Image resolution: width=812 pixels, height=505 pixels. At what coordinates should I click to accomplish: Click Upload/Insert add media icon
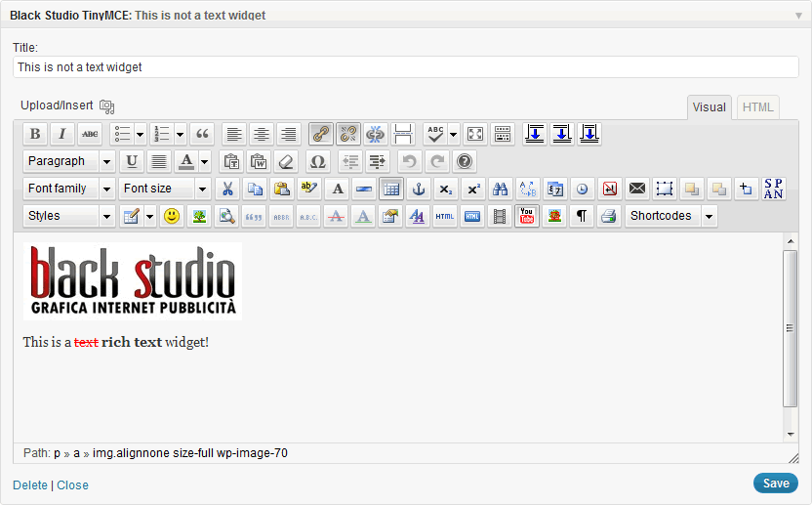(x=106, y=106)
